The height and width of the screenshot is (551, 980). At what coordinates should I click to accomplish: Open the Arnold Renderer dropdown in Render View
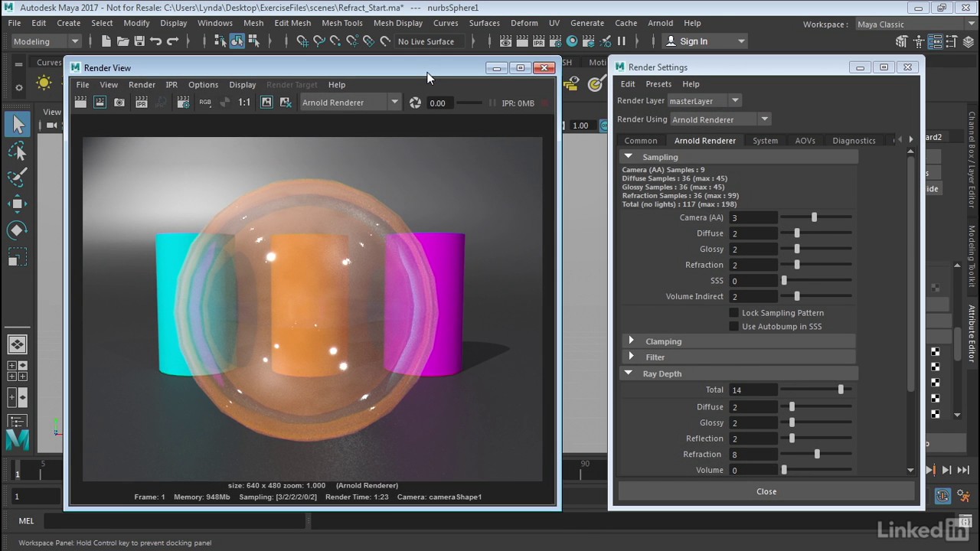(x=350, y=103)
